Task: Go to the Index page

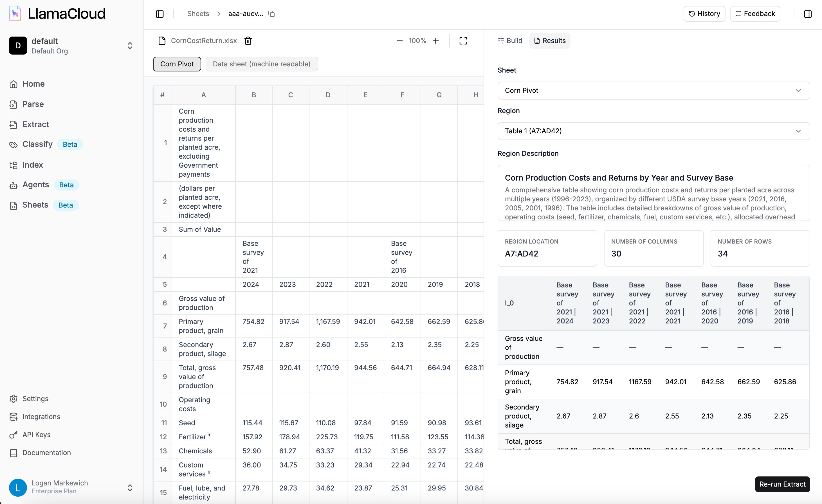Action: 32,165
